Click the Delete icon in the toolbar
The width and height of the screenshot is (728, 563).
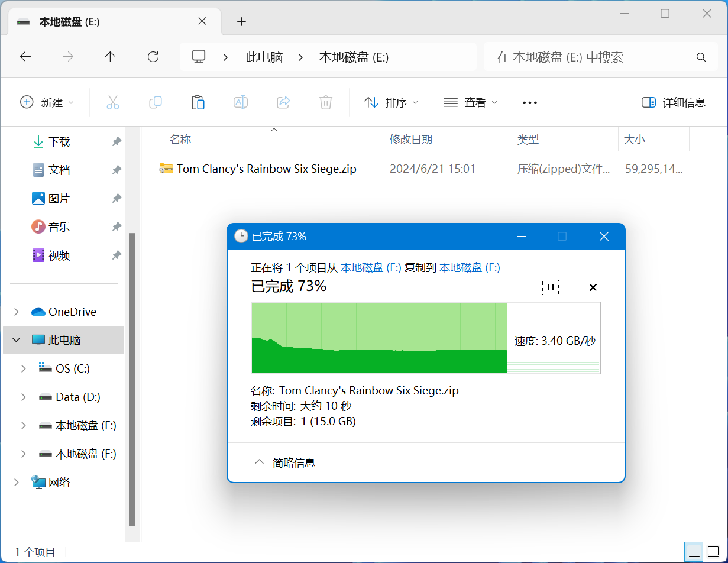click(x=325, y=102)
